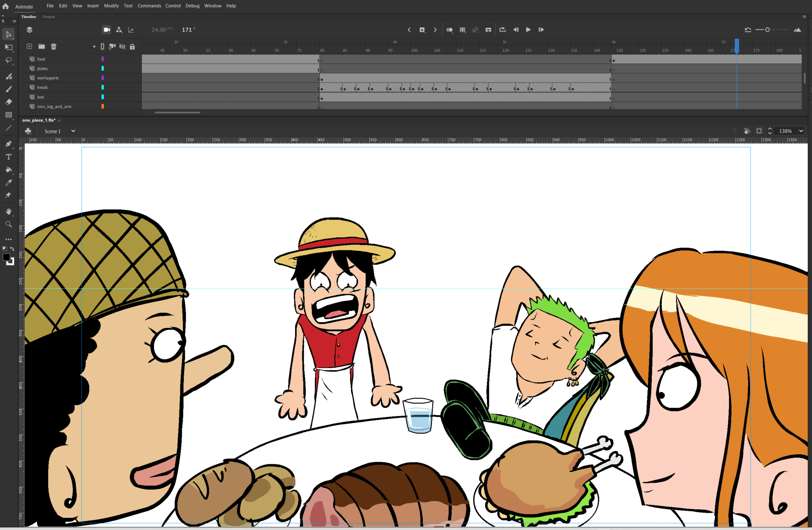The width and height of the screenshot is (812, 530).
Task: Toggle lock all layers padlock icon
Action: click(x=132, y=46)
